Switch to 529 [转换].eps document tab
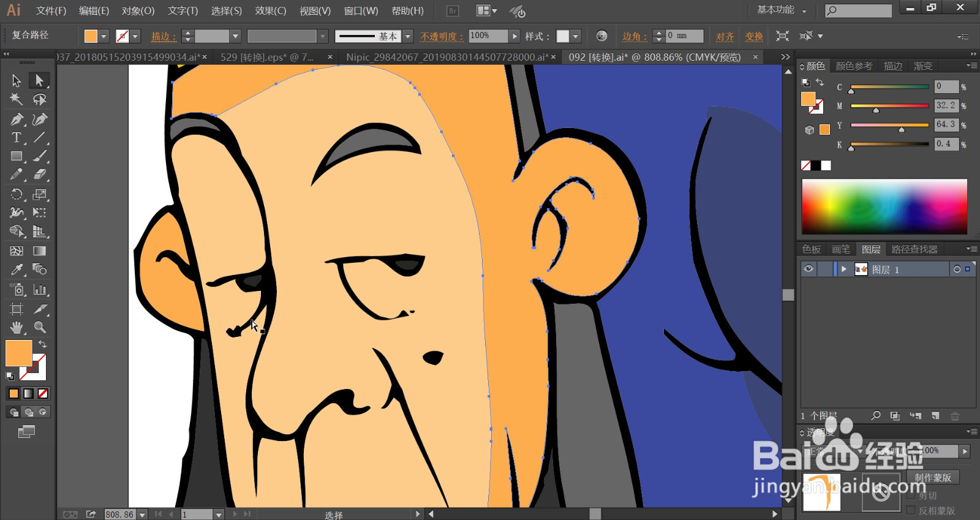This screenshot has height=520, width=980. (267, 57)
